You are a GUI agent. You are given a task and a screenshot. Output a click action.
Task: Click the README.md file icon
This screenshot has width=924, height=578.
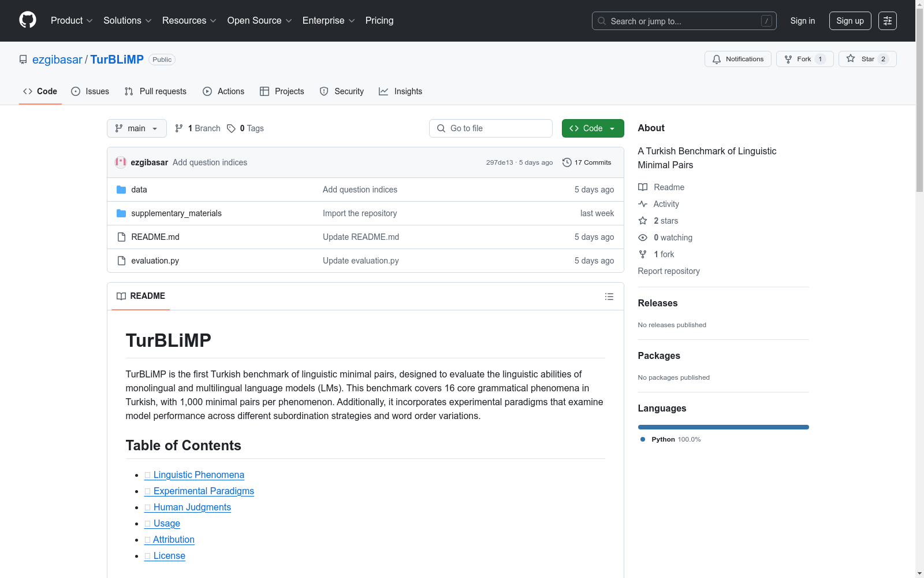pos(121,237)
